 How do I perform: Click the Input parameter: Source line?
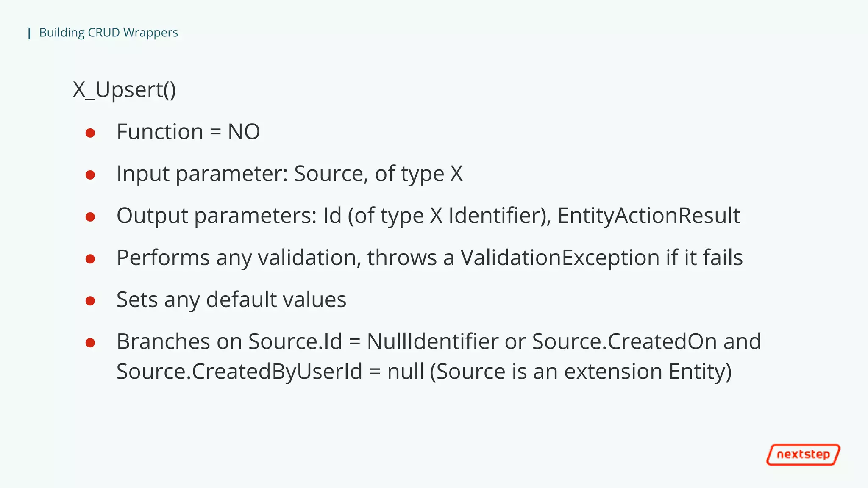point(289,174)
